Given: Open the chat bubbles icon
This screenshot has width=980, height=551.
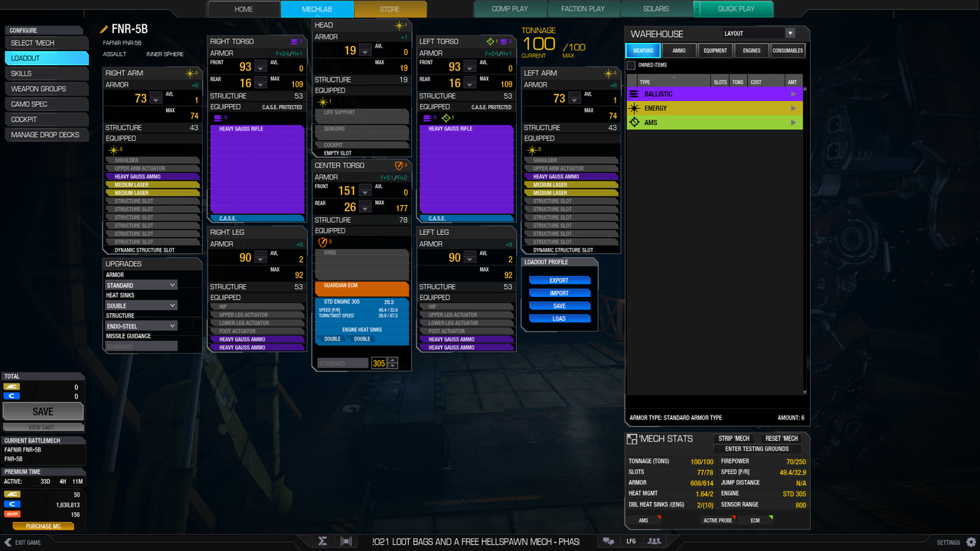Looking at the screenshot, I should click(609, 541).
